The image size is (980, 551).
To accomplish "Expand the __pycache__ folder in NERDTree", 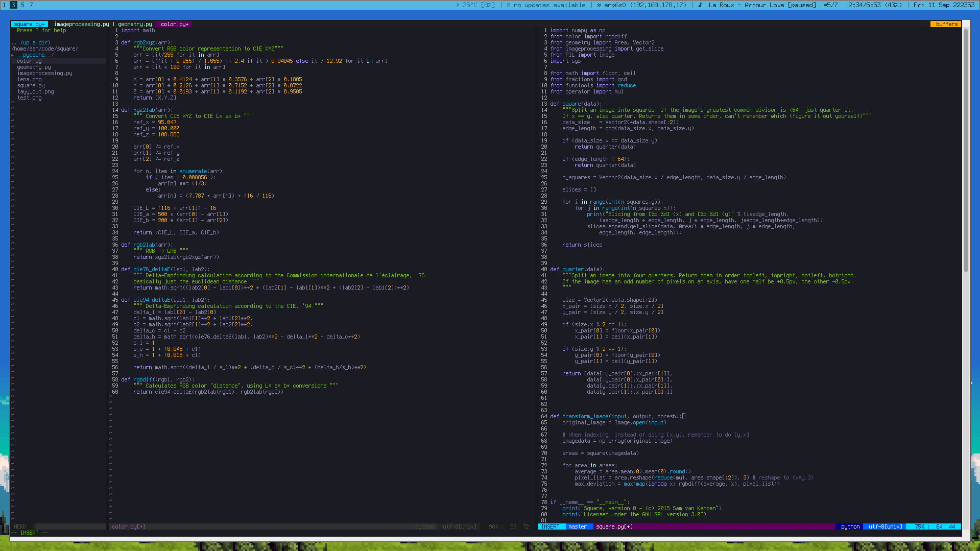I will click(34, 55).
